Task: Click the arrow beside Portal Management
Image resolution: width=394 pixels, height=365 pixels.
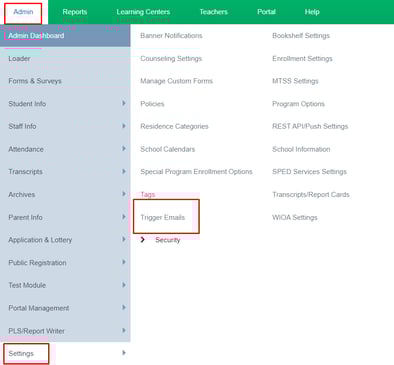Action: tap(124, 308)
